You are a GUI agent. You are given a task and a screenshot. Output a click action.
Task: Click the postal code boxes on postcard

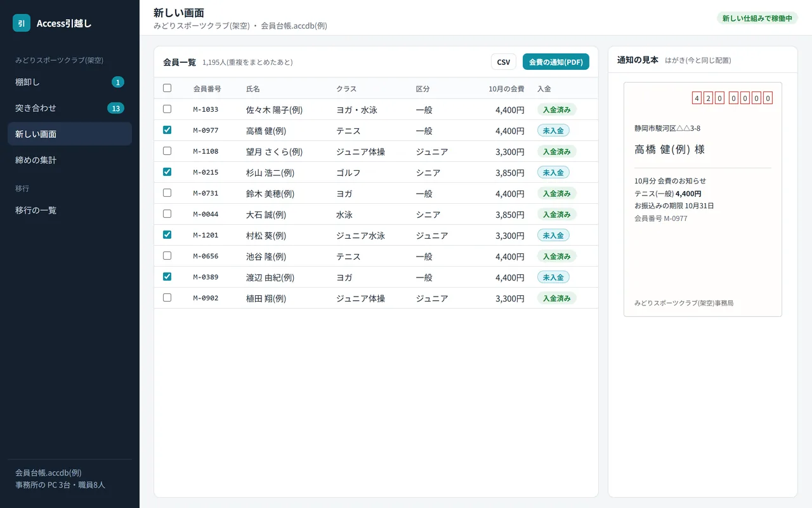coord(733,98)
